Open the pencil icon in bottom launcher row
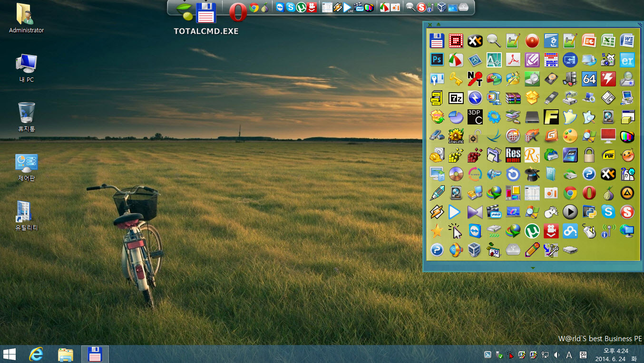644x363 pixels. [x=532, y=250]
